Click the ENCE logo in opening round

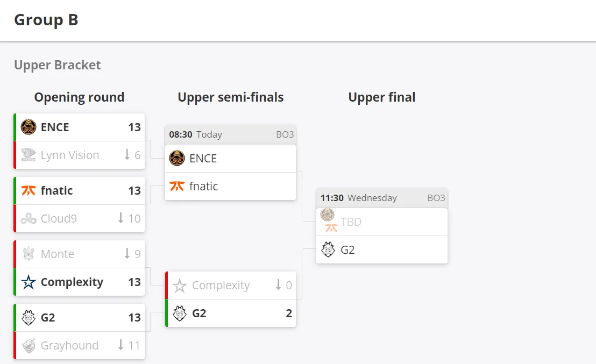[28, 127]
